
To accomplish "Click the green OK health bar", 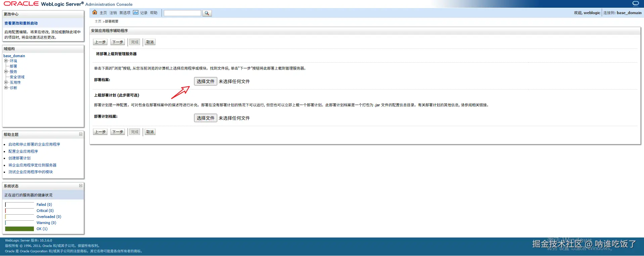I will 19,229.
